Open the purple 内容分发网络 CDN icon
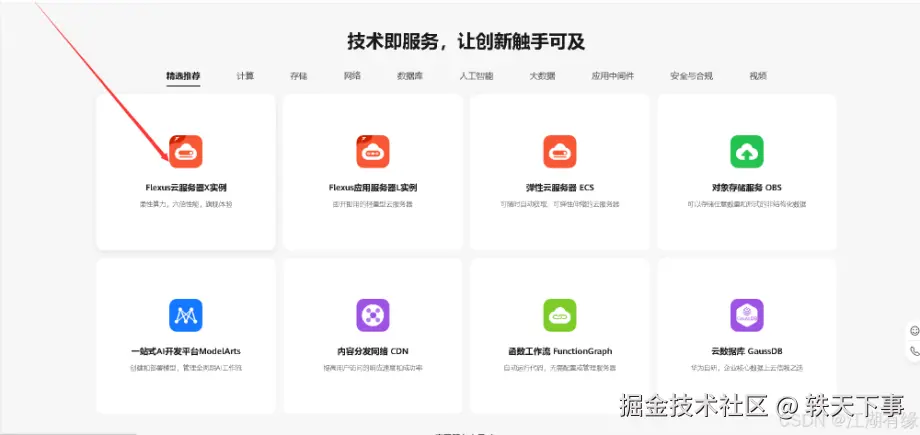Screen dimensions: 920x435 click(373, 315)
